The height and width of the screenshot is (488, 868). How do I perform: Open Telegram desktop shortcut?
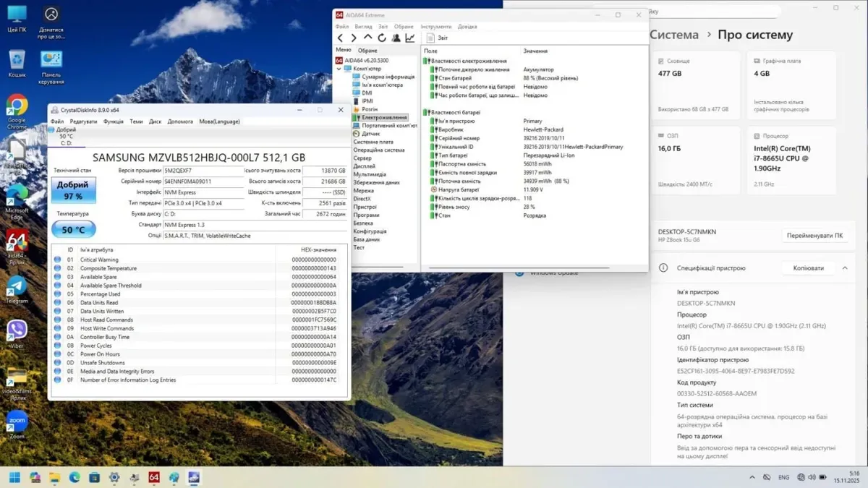(17, 286)
